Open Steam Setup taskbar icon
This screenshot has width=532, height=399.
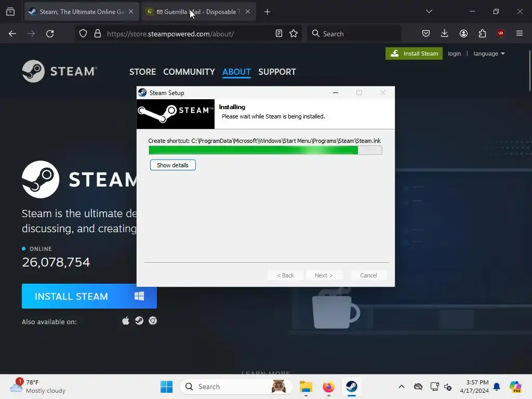(352, 387)
